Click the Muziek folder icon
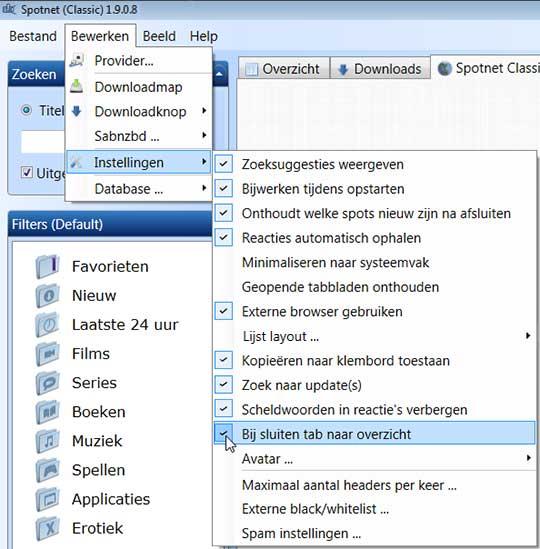Viewport: 540px width, 549px height. coord(47,441)
